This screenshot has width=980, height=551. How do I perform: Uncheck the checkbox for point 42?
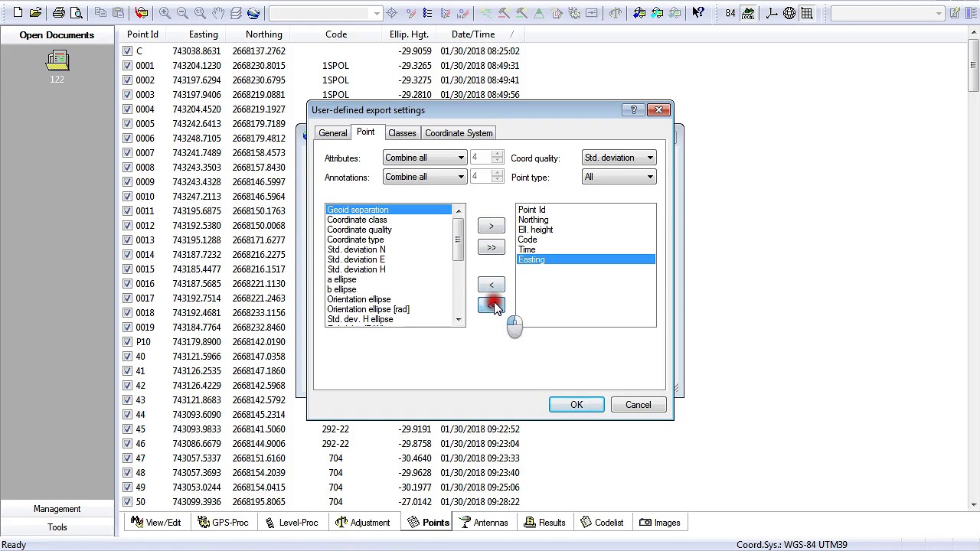click(x=127, y=386)
